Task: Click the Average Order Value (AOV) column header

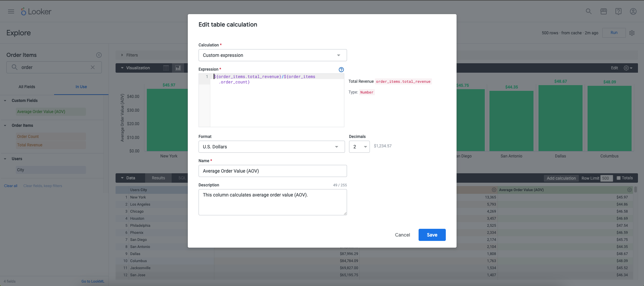Action: [x=521, y=190]
